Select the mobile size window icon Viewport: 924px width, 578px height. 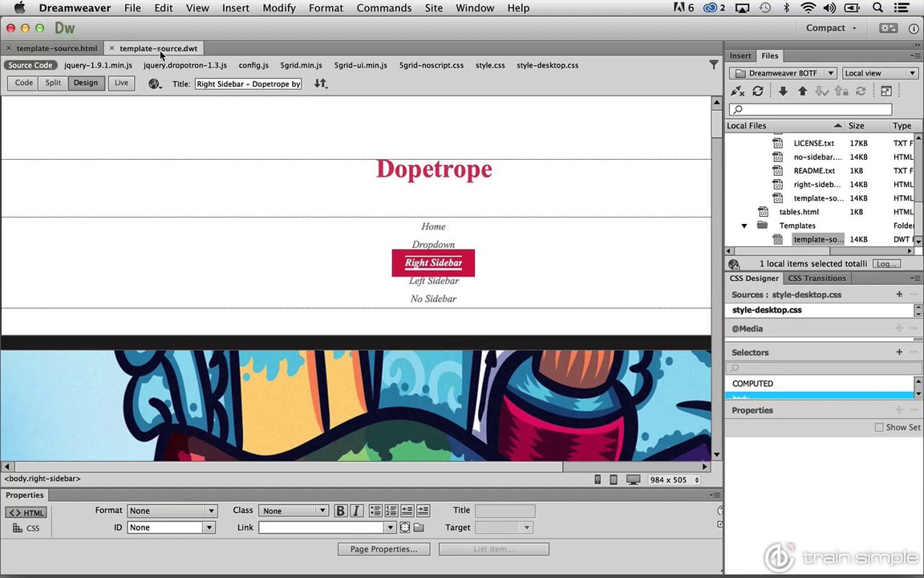(598, 479)
